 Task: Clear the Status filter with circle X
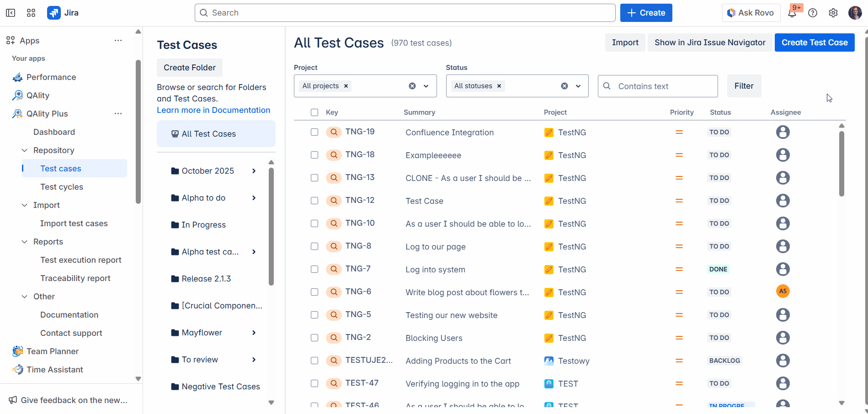coord(564,86)
